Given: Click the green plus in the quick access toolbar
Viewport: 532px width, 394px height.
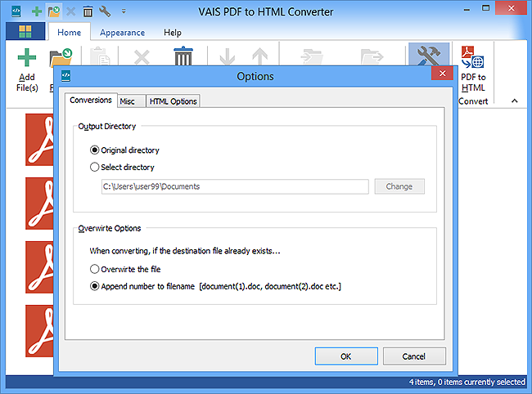Looking at the screenshot, I should click(37, 11).
